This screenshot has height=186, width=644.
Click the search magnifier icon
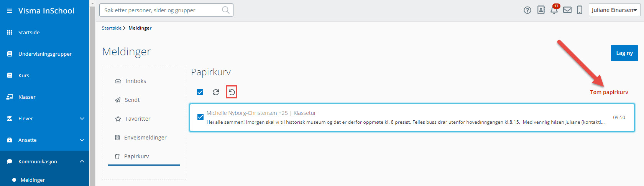[x=226, y=10]
